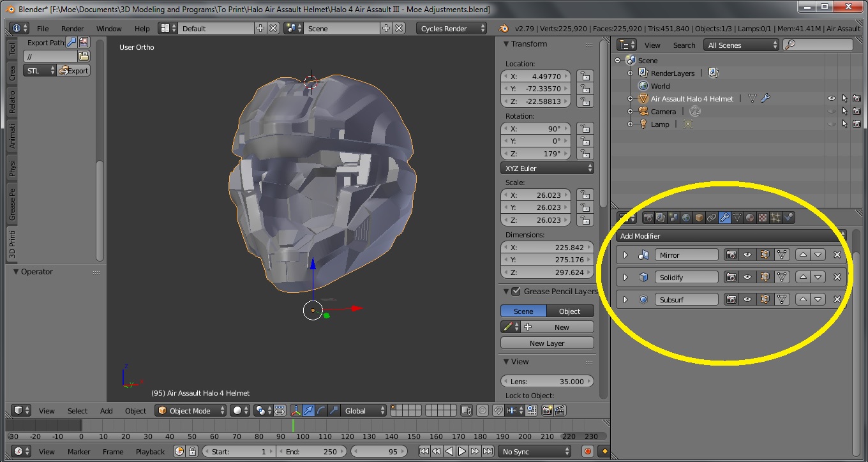
Task: Play the animation forward
Action: [x=462, y=451]
